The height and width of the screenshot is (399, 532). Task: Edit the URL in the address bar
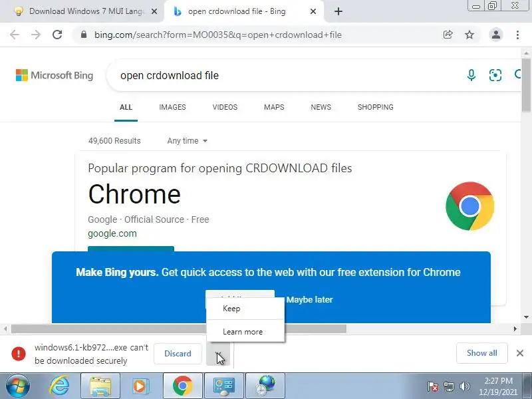click(218, 35)
